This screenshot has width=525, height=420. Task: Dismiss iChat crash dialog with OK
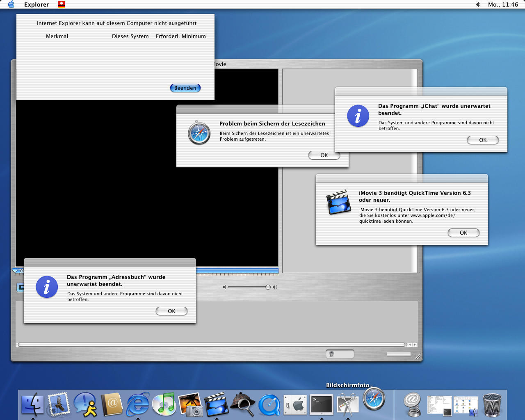pyautogui.click(x=483, y=140)
